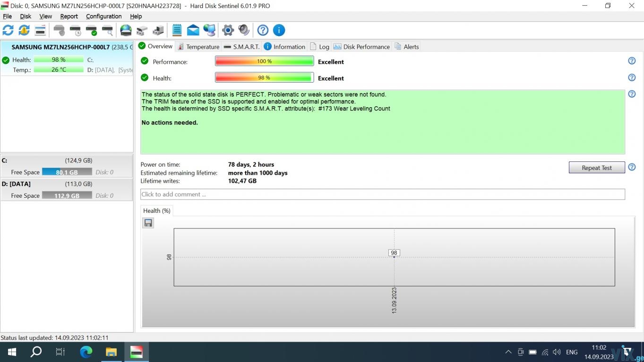Image resolution: width=644 pixels, height=362 pixels.
Task: Click the blue info About toolbar icon
Action: tap(279, 30)
